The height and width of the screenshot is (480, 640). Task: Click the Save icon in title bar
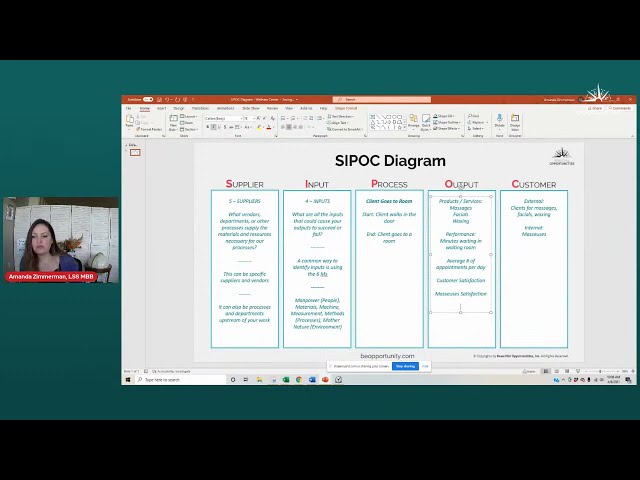point(159,99)
